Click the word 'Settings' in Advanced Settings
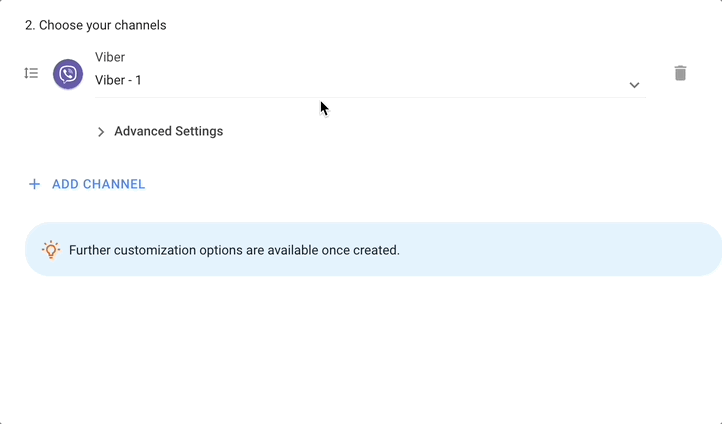Screen dimensions: 722x424 196,131
